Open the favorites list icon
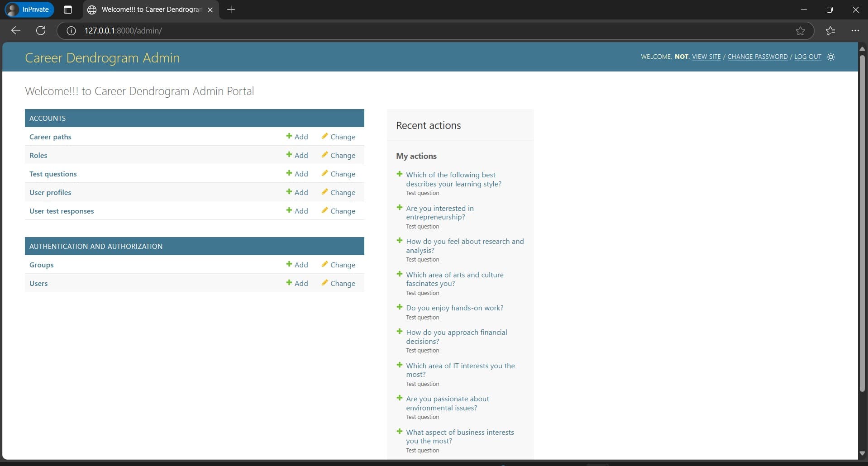This screenshot has height=466, width=868. [830, 31]
